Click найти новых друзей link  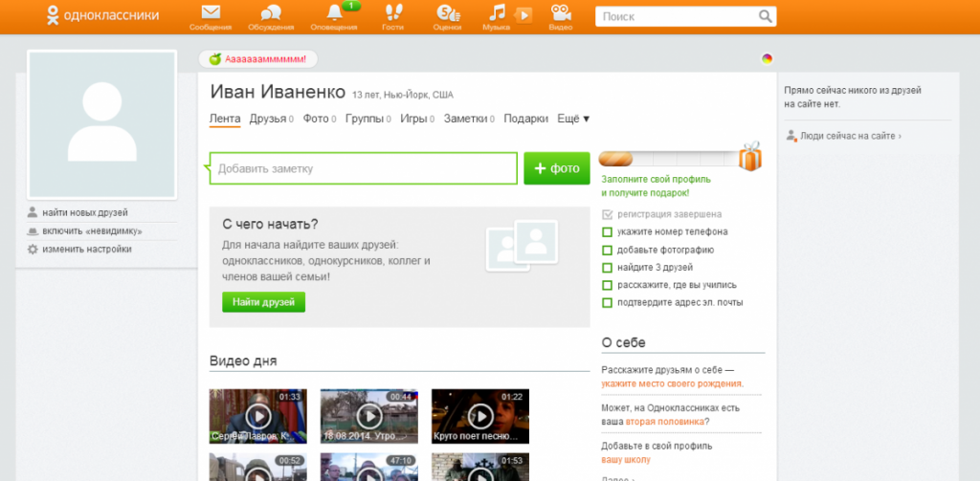pos(85,213)
